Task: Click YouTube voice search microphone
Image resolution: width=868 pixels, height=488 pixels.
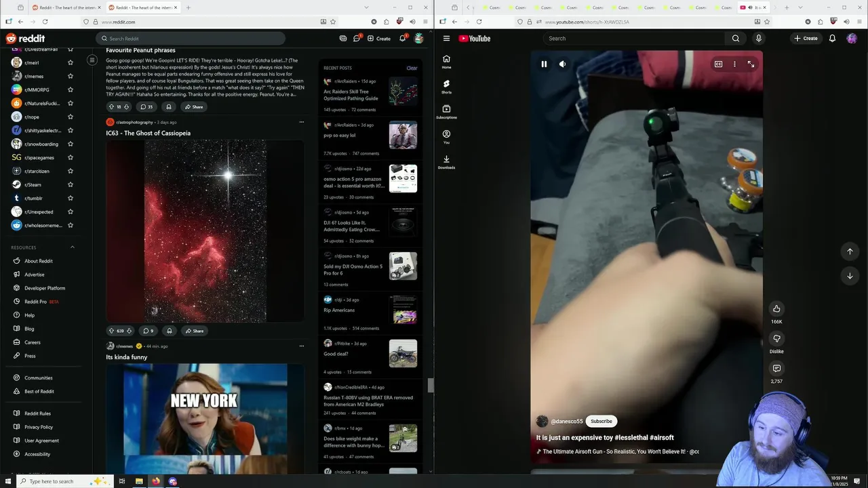Action: pyautogui.click(x=758, y=39)
